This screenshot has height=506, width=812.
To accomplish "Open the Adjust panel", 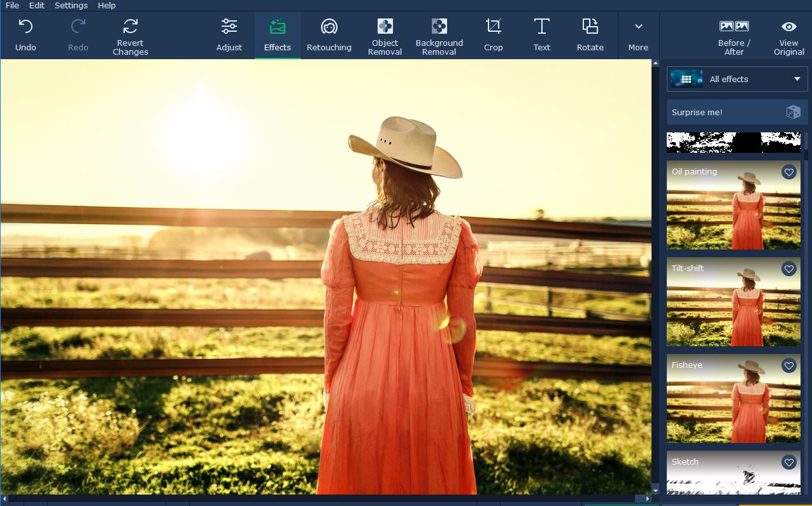I will click(229, 35).
